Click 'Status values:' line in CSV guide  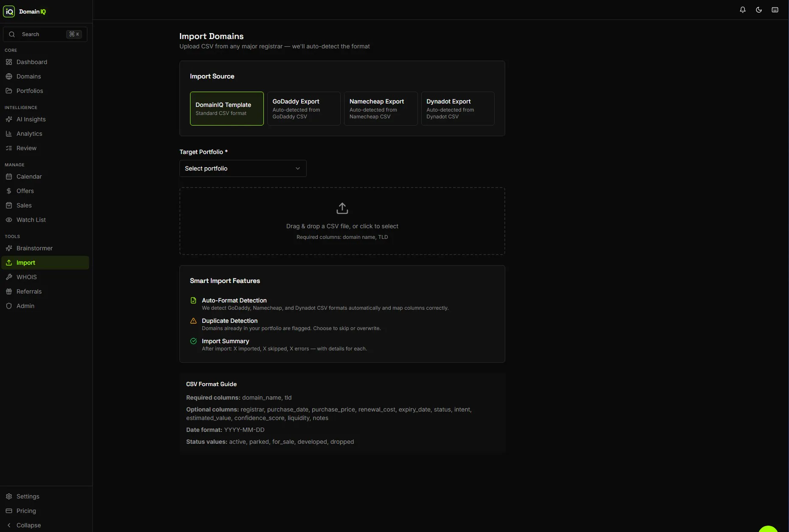click(x=270, y=442)
